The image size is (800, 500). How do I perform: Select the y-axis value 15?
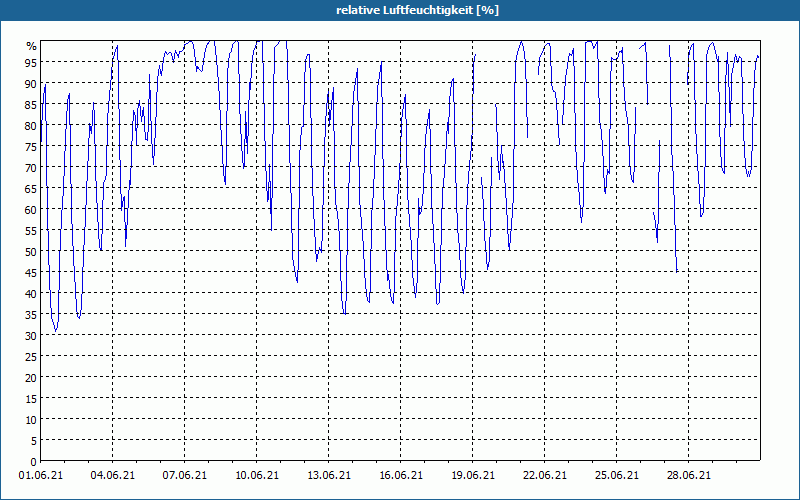31,398
